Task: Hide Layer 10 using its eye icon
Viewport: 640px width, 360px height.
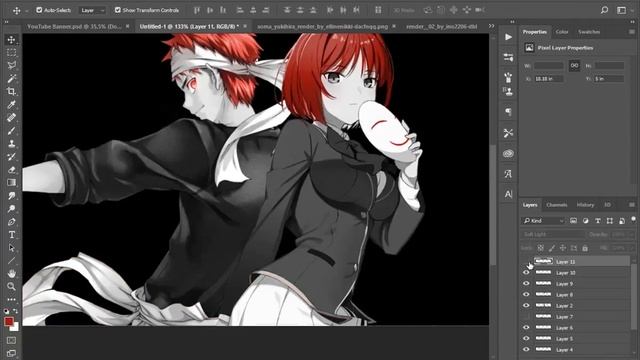Action: (x=526, y=272)
